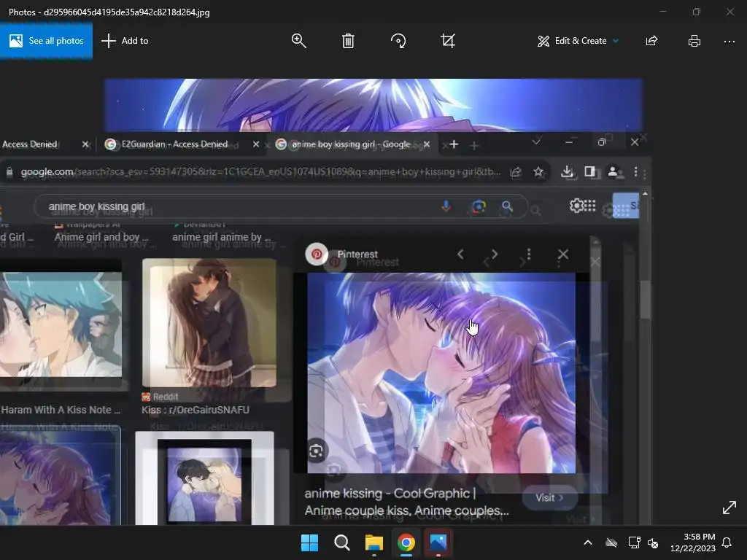The image size is (747, 560).
Task: Click the share icon in Photos toolbar
Action: [651, 41]
